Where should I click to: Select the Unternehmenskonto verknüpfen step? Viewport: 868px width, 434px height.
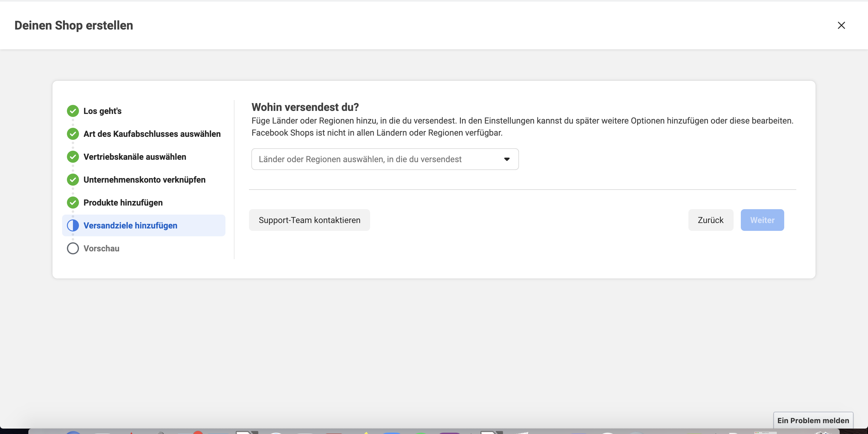pos(145,180)
